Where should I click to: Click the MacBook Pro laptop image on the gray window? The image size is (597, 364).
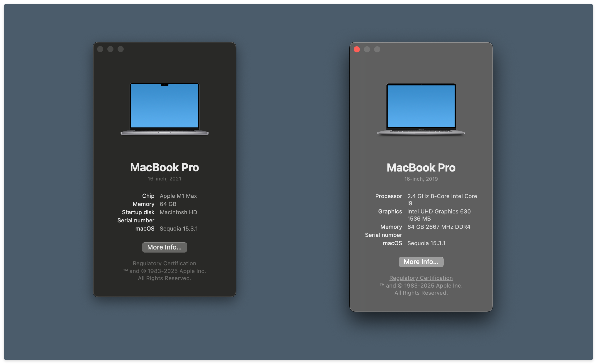421,109
